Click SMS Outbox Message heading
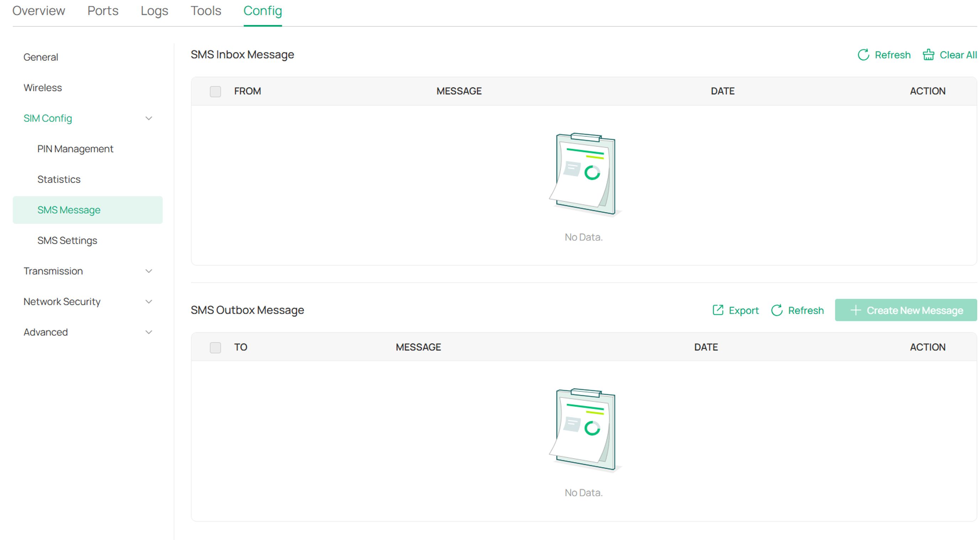This screenshot has width=980, height=540. coord(247,310)
